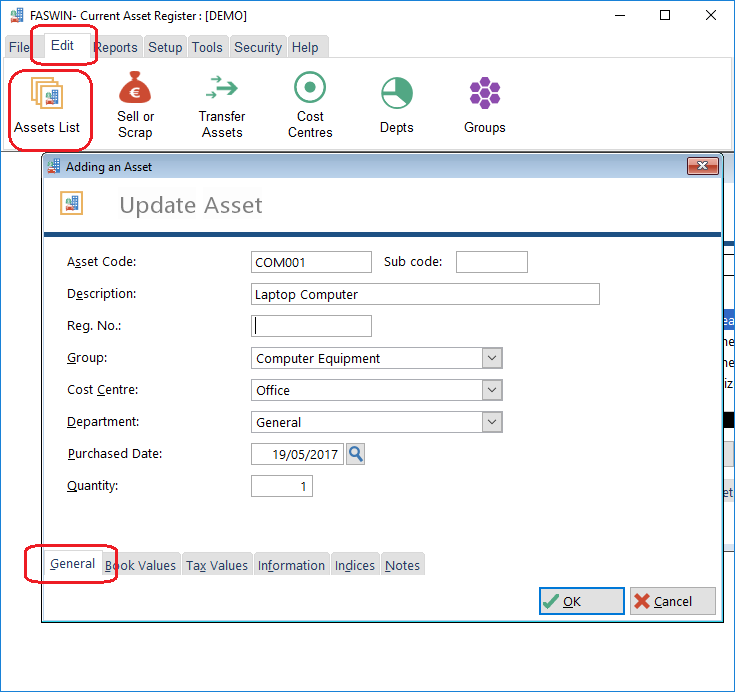Minimize the FASWIN window
Screen dimensions: 735x692
pyautogui.click(x=620, y=15)
